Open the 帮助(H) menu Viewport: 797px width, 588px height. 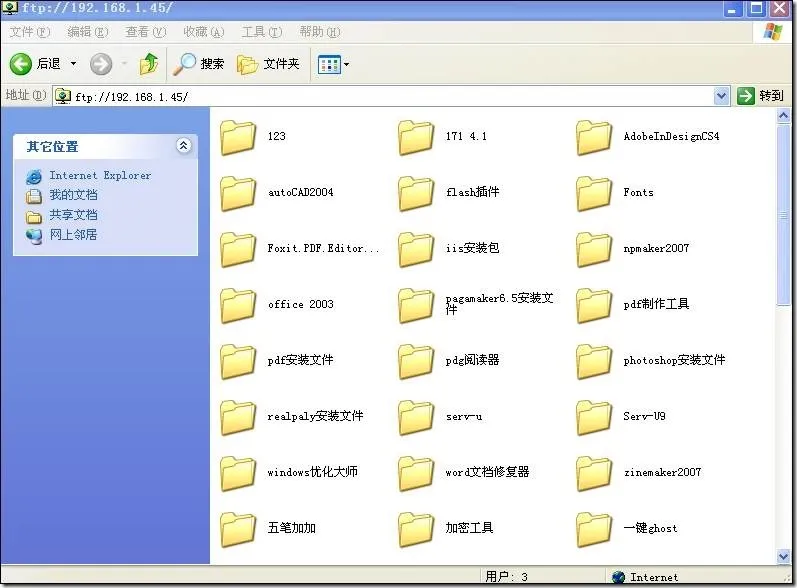(320, 32)
